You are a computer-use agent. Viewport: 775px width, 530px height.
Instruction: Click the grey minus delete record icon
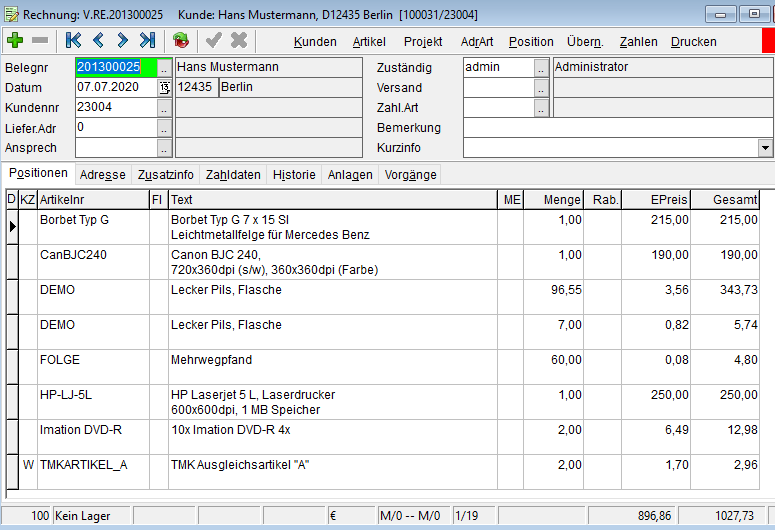point(40,41)
